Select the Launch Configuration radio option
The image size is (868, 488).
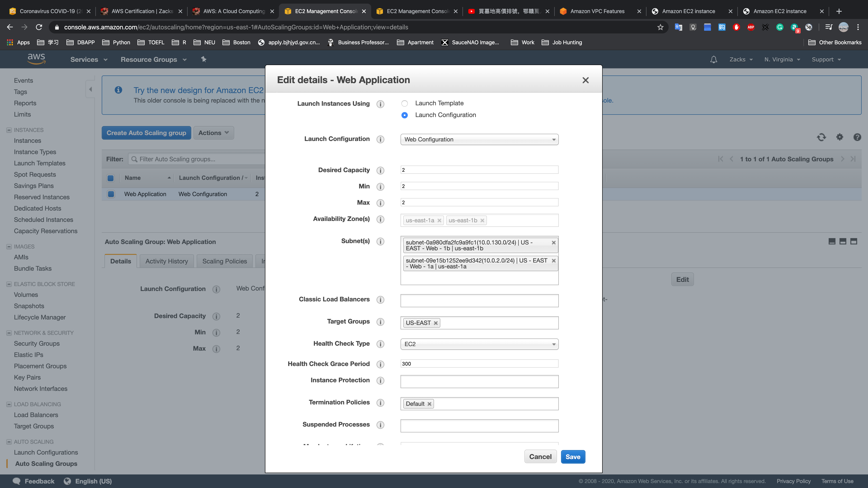click(405, 115)
